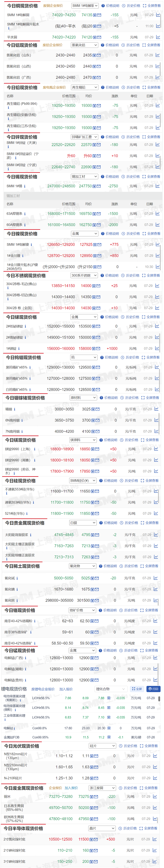This screenshot has width=164, height=868.
Task: Click 企业报价 in the 废金属 section
Action: pos(56,788)
